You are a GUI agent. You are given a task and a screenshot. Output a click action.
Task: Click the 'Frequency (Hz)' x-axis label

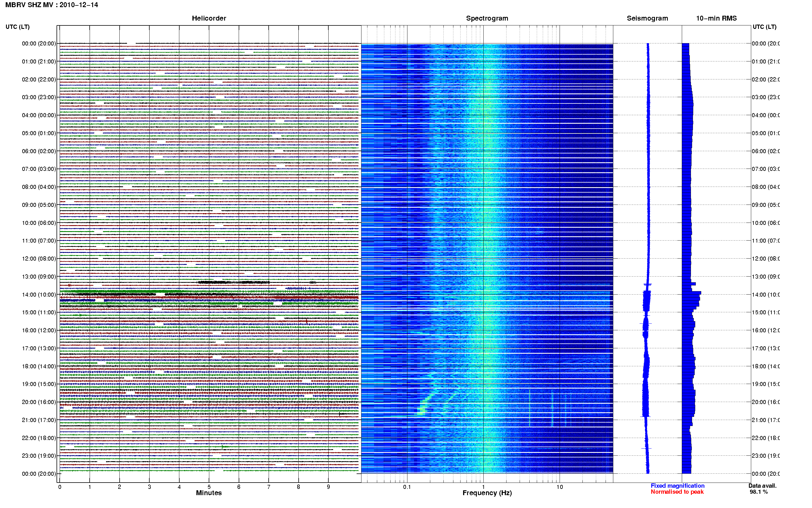click(x=487, y=493)
